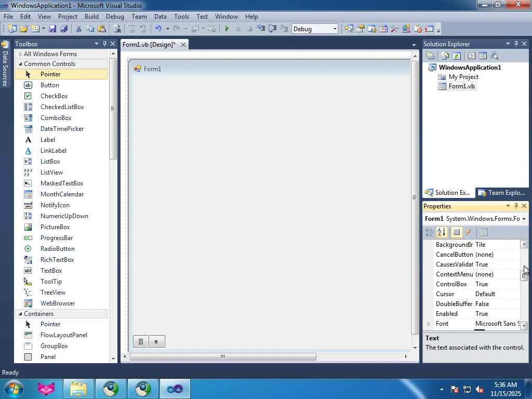Click the Properties icon in Solution Explorer toolbar
The image size is (532, 399).
click(430, 56)
